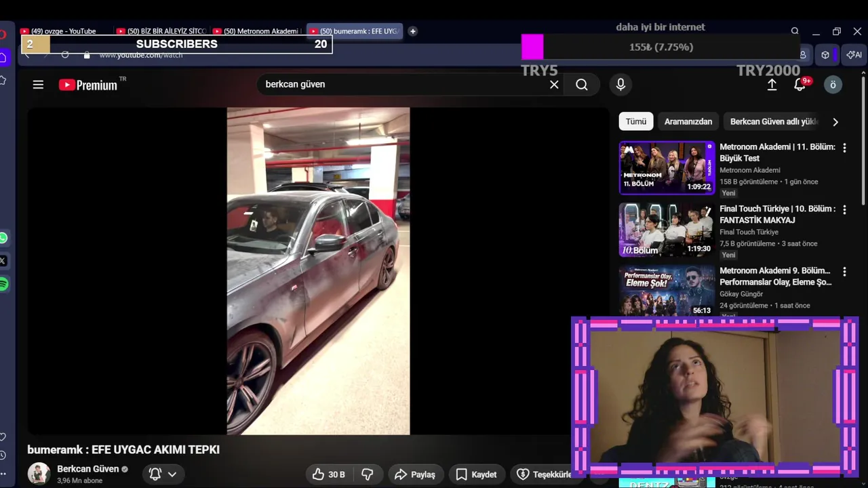Viewport: 868px width, 488px height.
Task: Reload the page with the refresh icon
Action: (65, 55)
